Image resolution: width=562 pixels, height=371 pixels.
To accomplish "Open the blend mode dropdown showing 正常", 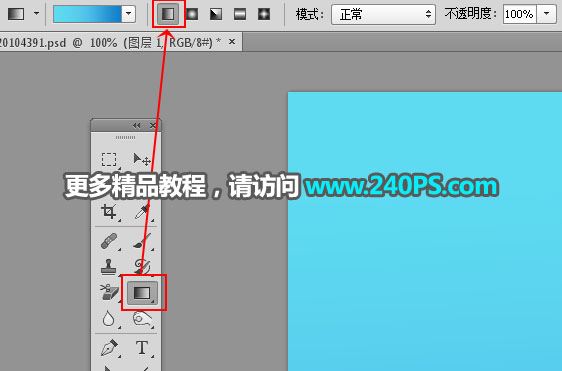I will pyautogui.click(x=383, y=14).
